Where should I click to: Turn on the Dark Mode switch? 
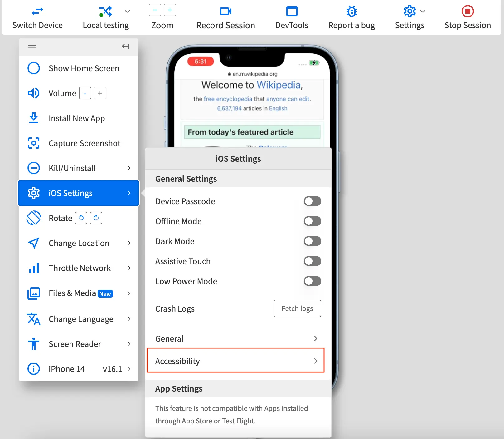(312, 241)
